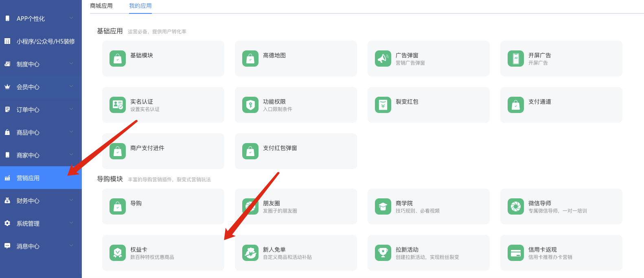This screenshot has width=644, height=278.
Task: Click the 消息中心 chat bubble icon
Action: 7,246
